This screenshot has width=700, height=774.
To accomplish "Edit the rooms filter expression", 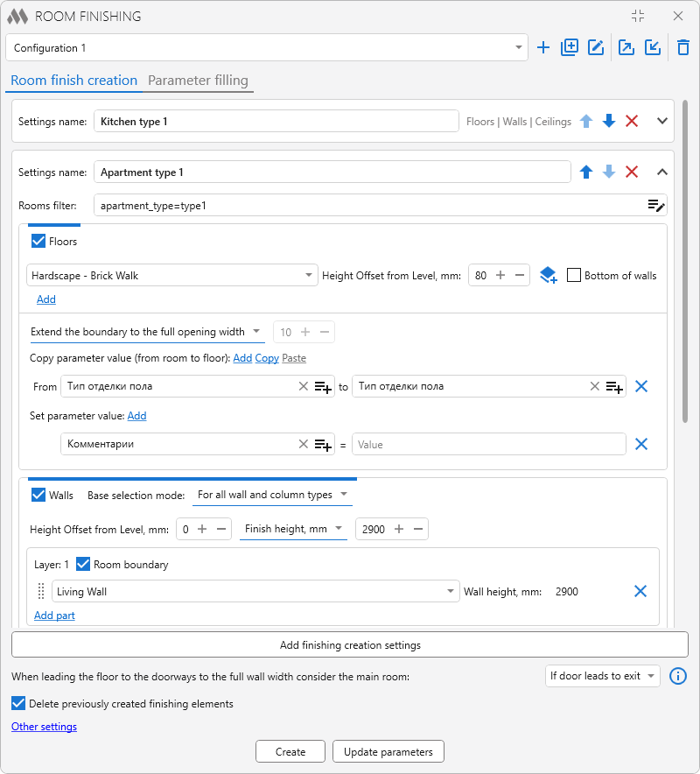I will click(x=656, y=206).
